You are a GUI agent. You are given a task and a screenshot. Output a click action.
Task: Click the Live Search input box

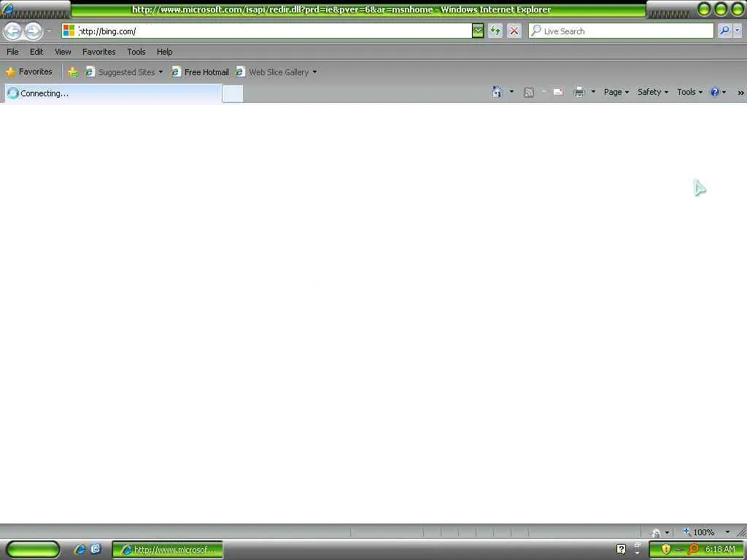click(x=621, y=31)
